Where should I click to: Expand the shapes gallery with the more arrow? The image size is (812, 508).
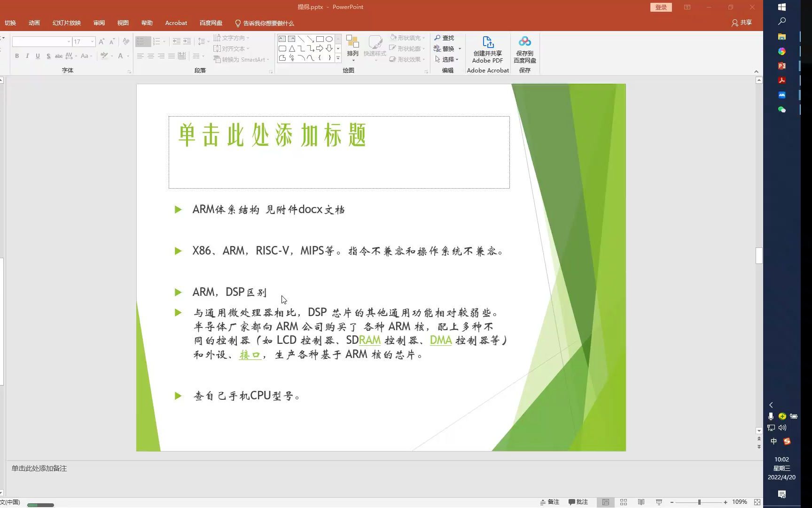tap(338, 58)
